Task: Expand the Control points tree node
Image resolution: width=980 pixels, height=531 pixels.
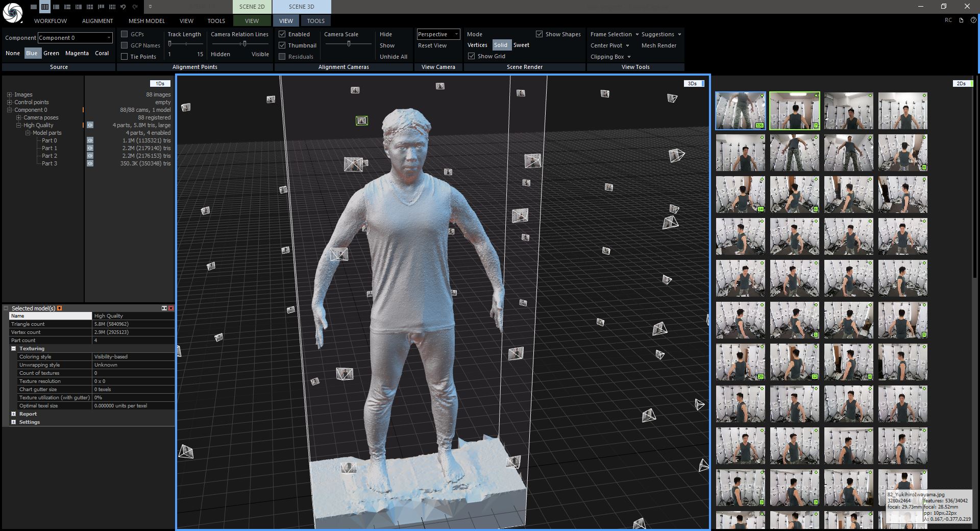Action: (9, 102)
